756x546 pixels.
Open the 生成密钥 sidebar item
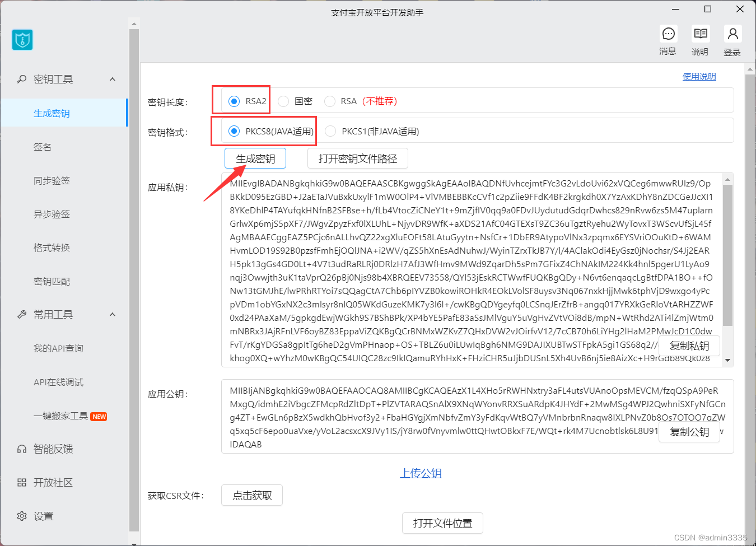pos(64,113)
